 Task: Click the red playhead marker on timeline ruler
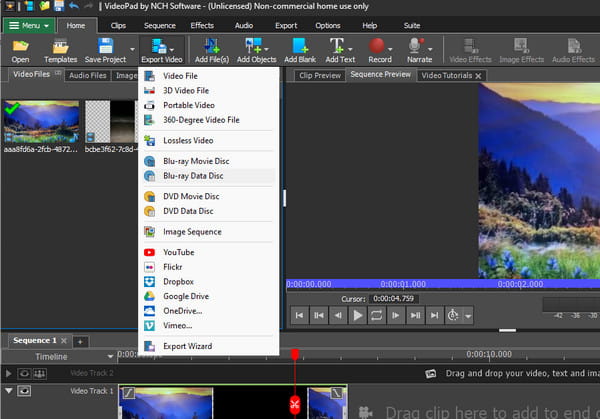click(295, 354)
